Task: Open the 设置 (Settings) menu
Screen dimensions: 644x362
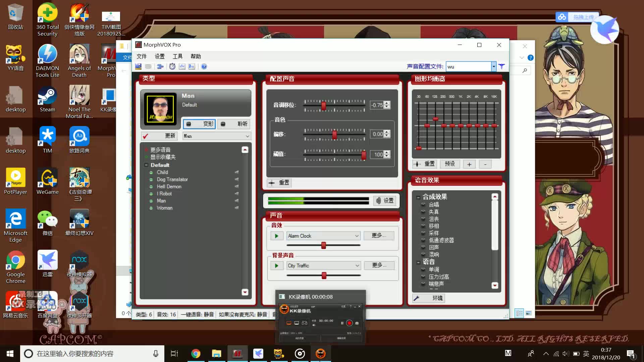Action: (x=159, y=56)
